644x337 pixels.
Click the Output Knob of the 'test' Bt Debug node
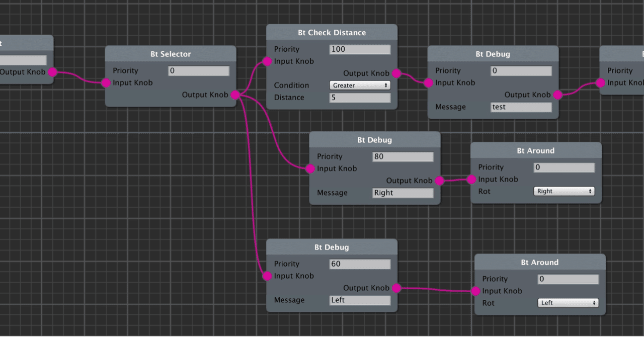coord(557,94)
